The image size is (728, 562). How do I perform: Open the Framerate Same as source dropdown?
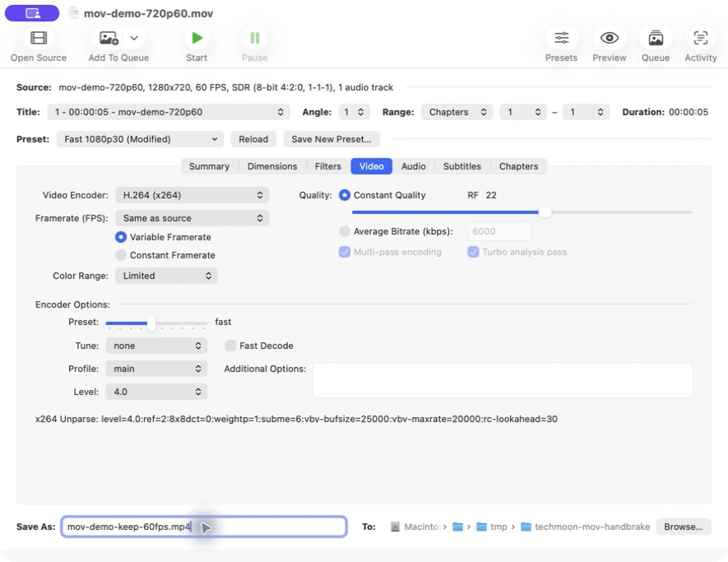click(192, 218)
